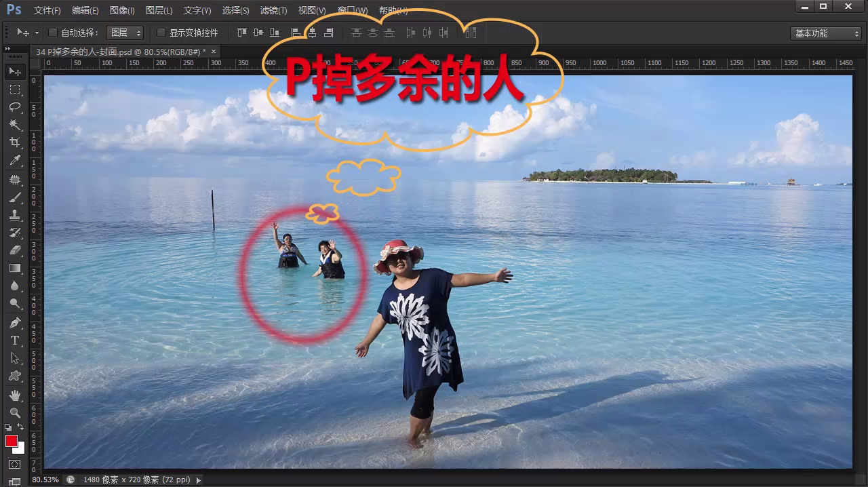Open the 基本功能 workspace dropdown
Screen dimensions: 868x487
point(825,33)
